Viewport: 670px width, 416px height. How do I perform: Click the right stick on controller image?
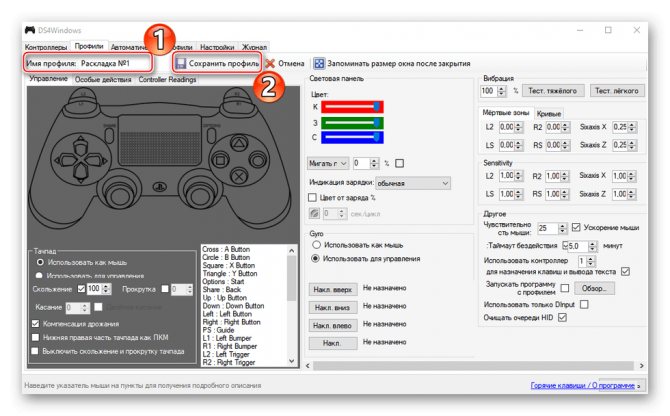coord(200,194)
